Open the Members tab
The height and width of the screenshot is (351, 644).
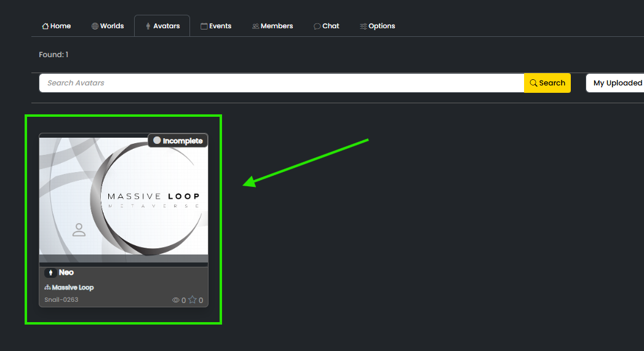pos(272,26)
